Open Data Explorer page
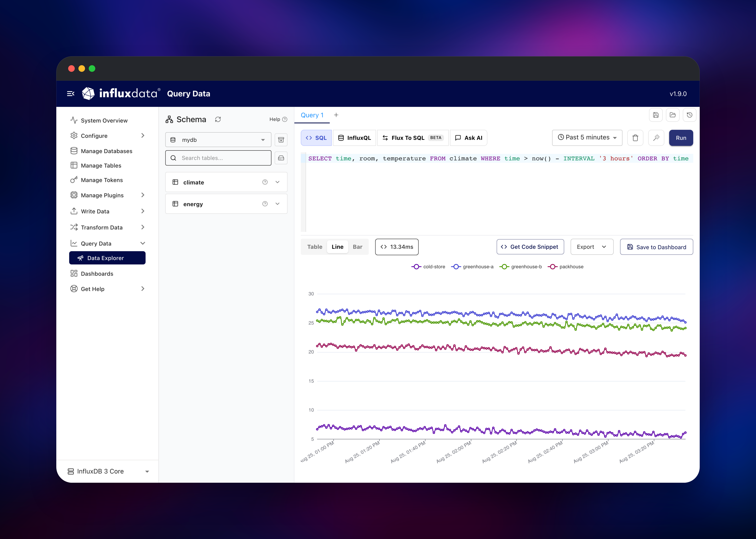 pos(107,258)
